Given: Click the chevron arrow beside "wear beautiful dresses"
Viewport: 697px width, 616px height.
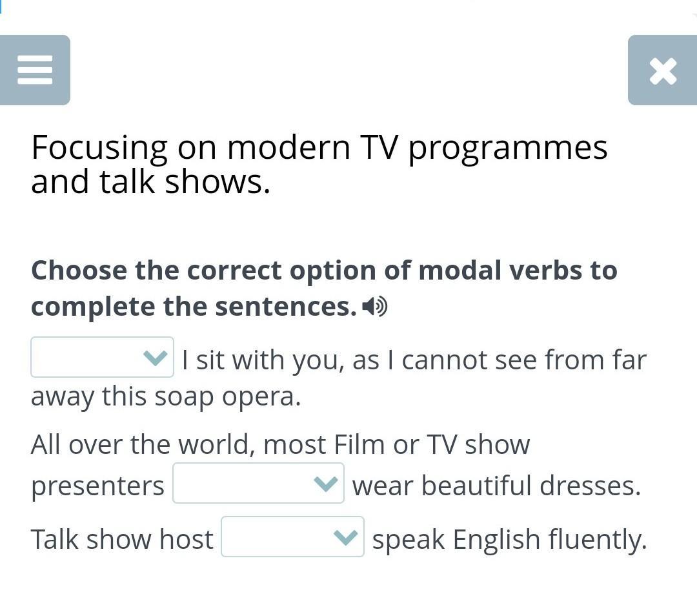Looking at the screenshot, I should [x=325, y=484].
